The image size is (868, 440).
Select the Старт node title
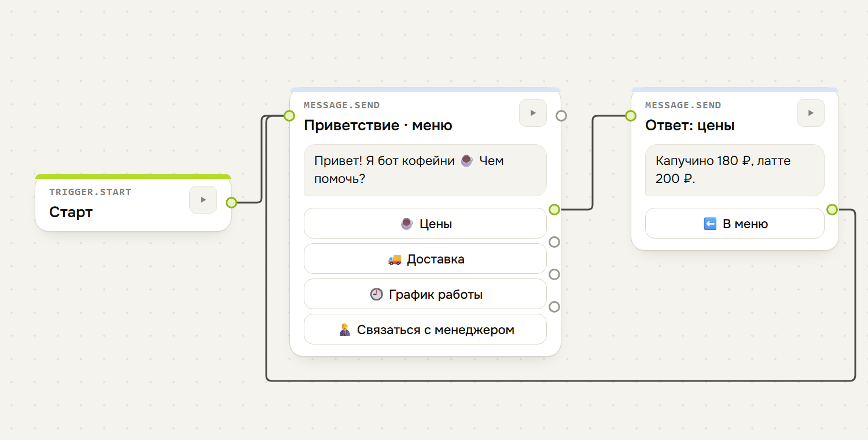(71, 212)
